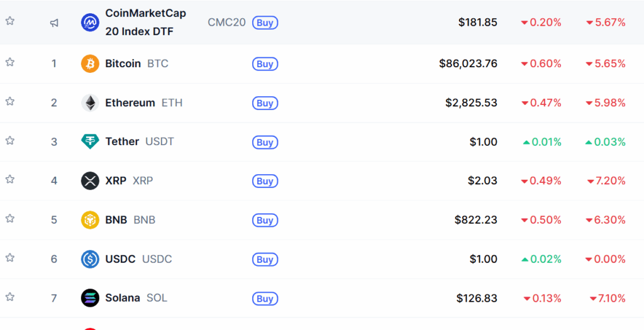Click the CoinMarketCap 20 Index logo icon
Viewport: 644px width, 330px height.
tap(90, 23)
